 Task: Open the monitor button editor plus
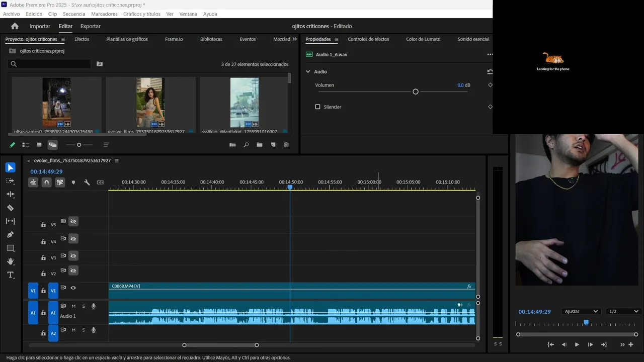coord(631,344)
